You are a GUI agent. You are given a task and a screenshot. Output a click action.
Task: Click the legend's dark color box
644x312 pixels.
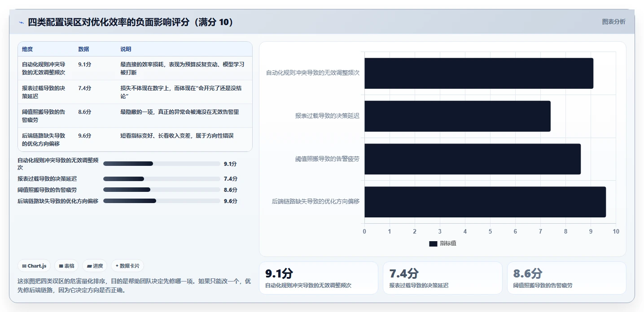point(433,243)
